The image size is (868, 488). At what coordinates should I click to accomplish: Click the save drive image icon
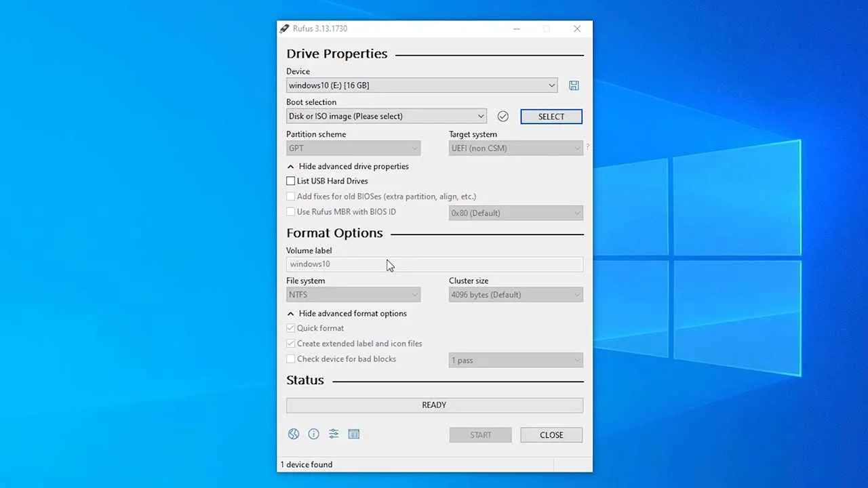coord(574,85)
